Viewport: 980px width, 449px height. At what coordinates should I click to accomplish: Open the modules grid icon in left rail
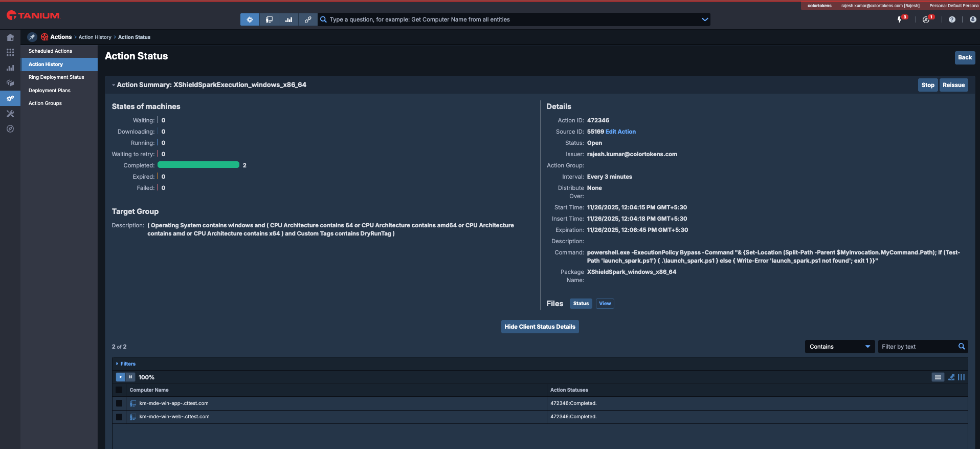tap(10, 53)
